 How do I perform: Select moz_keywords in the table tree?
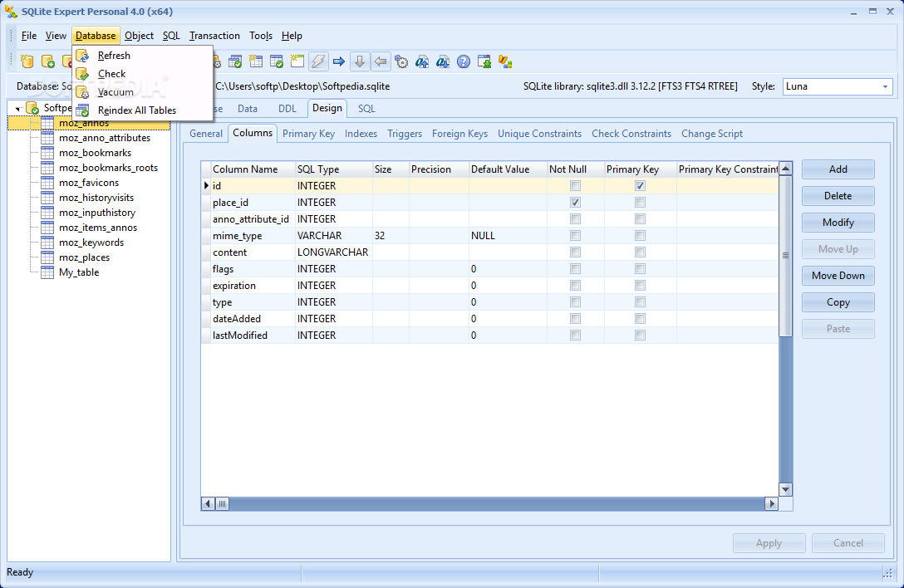(x=91, y=243)
